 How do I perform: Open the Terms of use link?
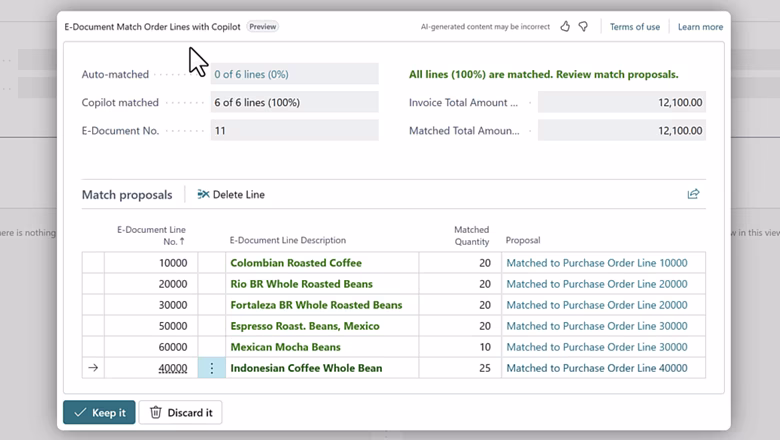click(635, 27)
